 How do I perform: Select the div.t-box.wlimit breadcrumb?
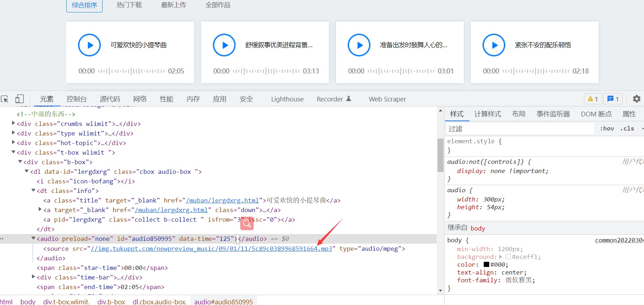click(66, 301)
